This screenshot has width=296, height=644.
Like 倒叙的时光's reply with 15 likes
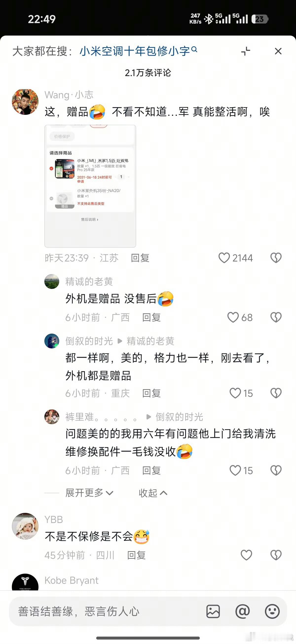click(x=235, y=393)
